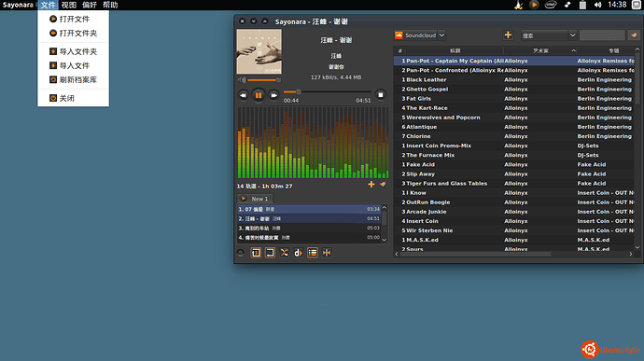Screen dimensions: 644x361
Task: Toggle shuffle mode
Action: (285, 253)
